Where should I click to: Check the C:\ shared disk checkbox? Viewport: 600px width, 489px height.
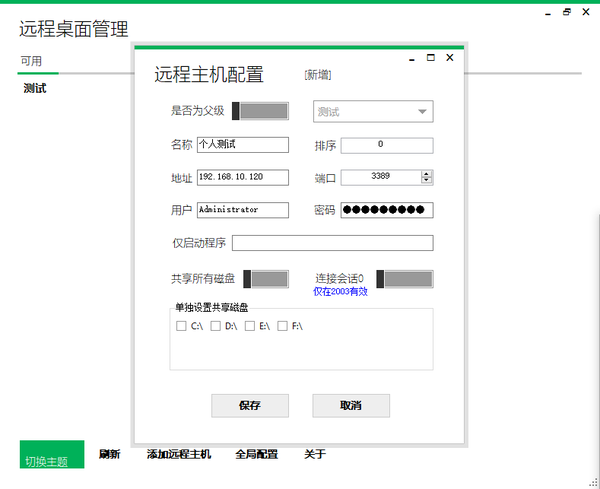click(x=181, y=326)
